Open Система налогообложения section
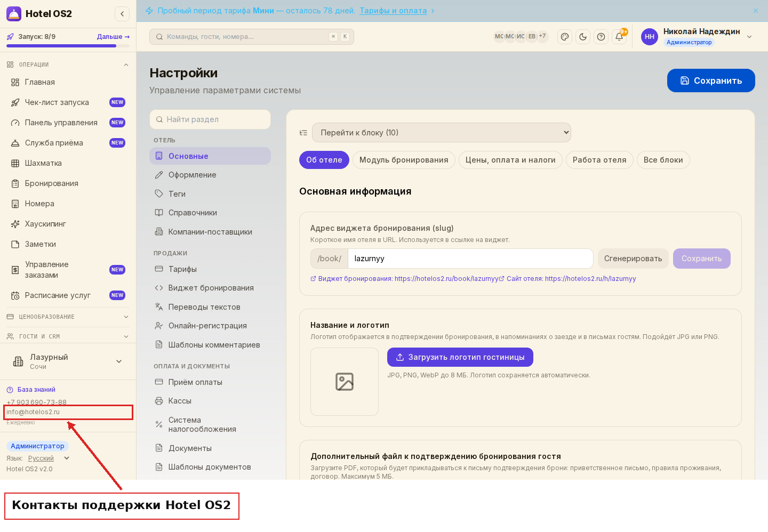Viewport: 768px width, 532px height. 210,425
